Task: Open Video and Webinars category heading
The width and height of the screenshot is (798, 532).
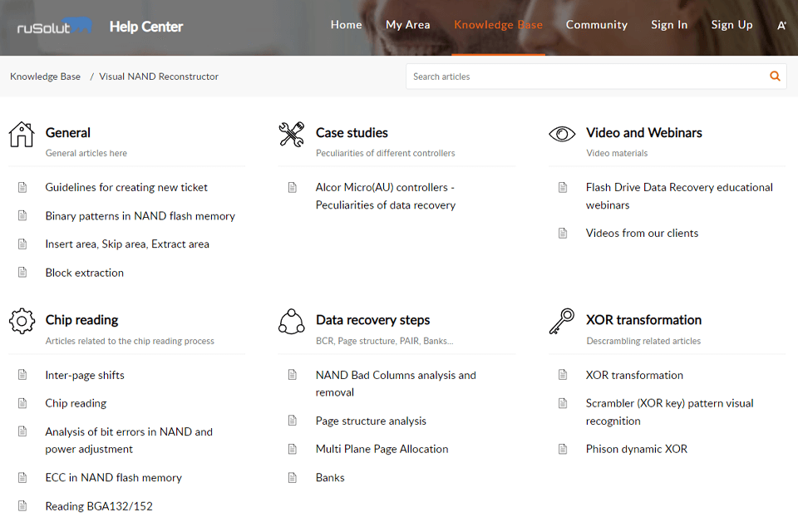Action: coord(643,133)
